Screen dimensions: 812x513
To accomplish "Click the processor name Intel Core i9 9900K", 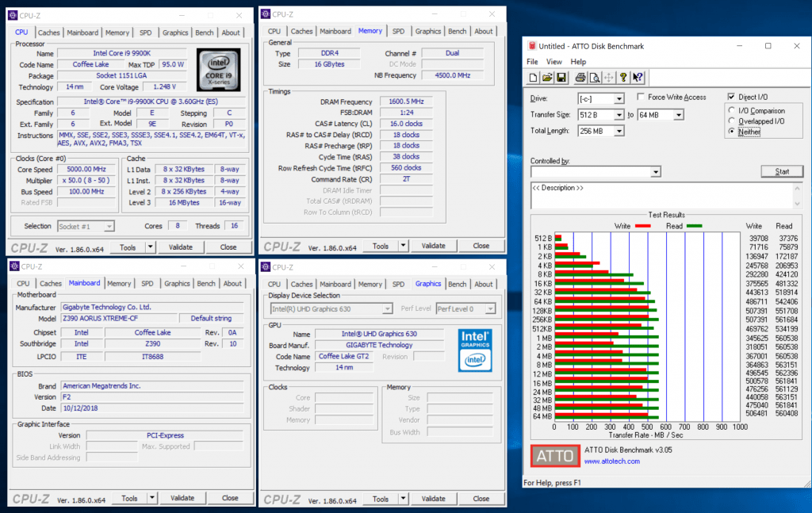I will tap(121, 53).
